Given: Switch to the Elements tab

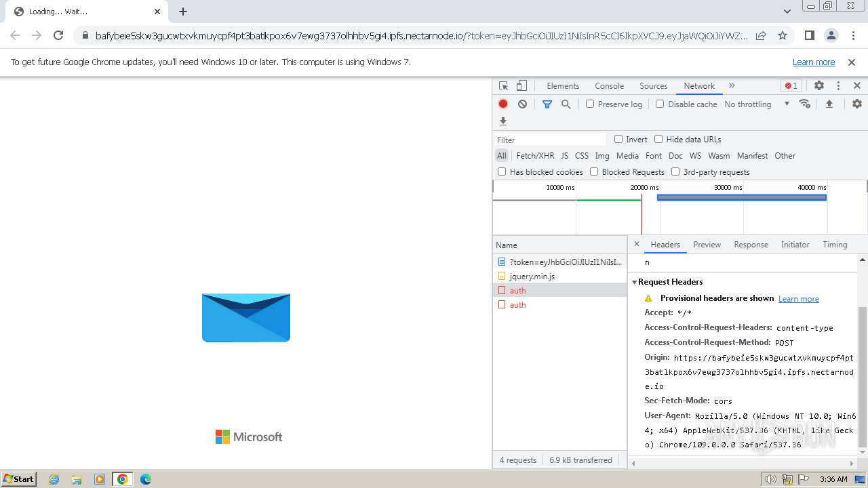Looking at the screenshot, I should (x=563, y=86).
